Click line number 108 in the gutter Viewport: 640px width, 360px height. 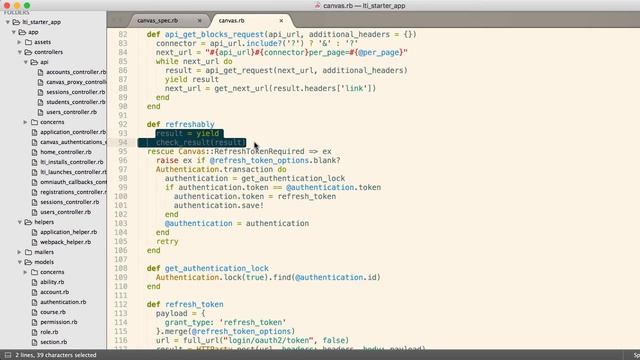[121, 268]
